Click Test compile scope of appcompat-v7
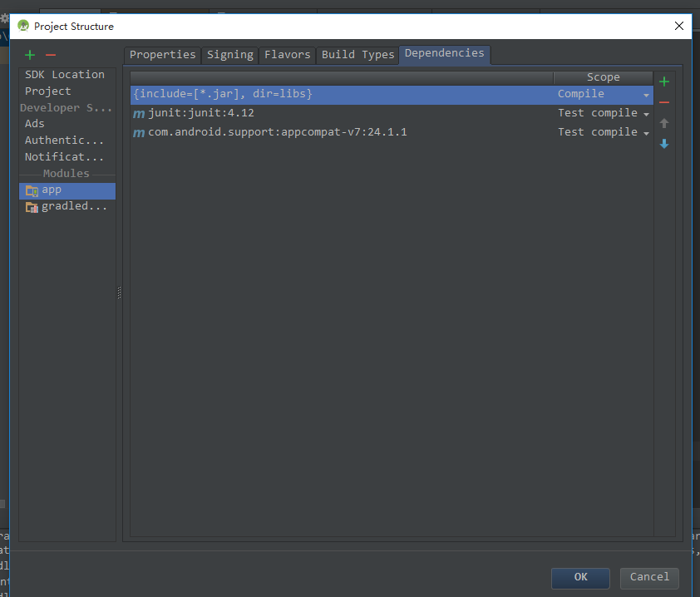700x597 pixels. pos(597,132)
